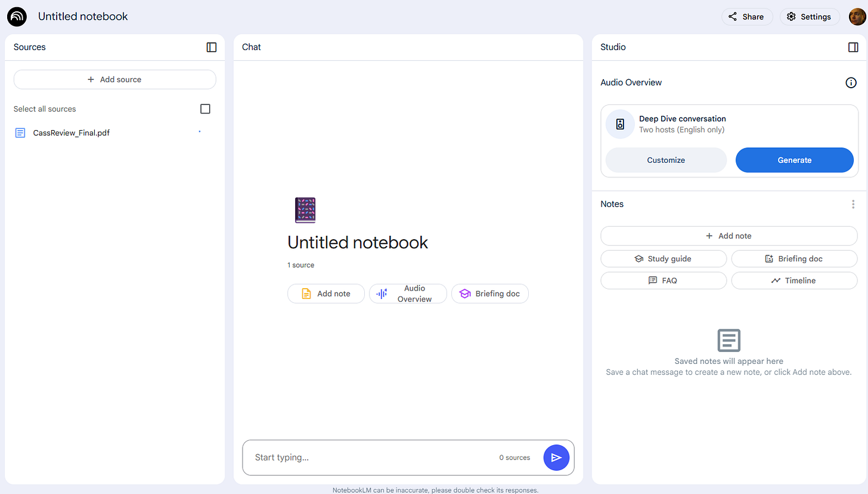The height and width of the screenshot is (494, 868).
Task: Open the user profile avatar
Action: tap(857, 17)
